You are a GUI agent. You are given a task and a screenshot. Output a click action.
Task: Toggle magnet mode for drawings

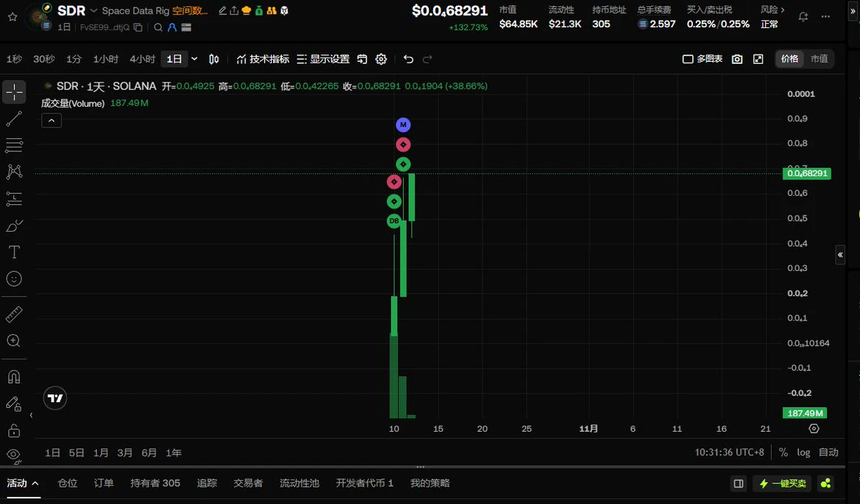pyautogui.click(x=14, y=377)
